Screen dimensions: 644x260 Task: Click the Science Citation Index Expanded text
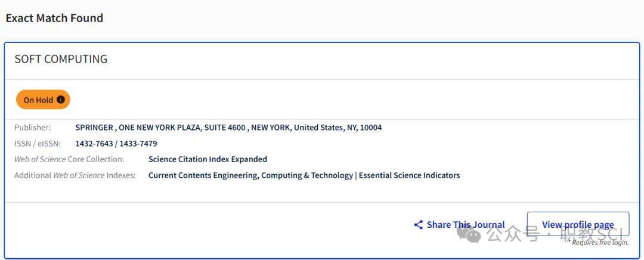pyautogui.click(x=208, y=159)
